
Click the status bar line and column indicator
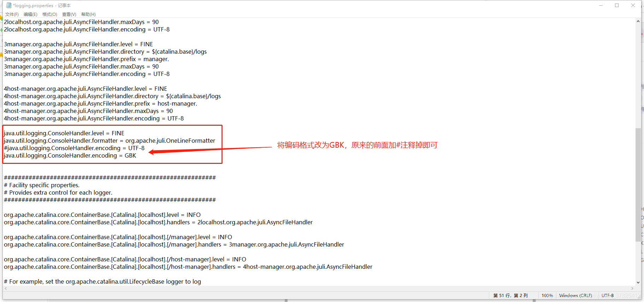tap(510, 296)
